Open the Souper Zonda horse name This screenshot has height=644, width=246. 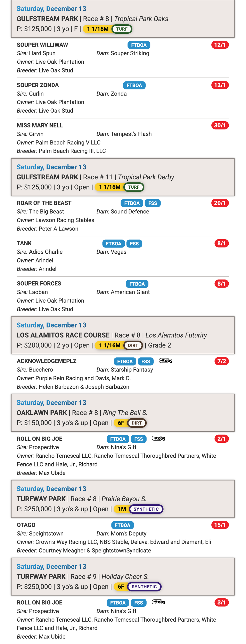click(x=38, y=85)
